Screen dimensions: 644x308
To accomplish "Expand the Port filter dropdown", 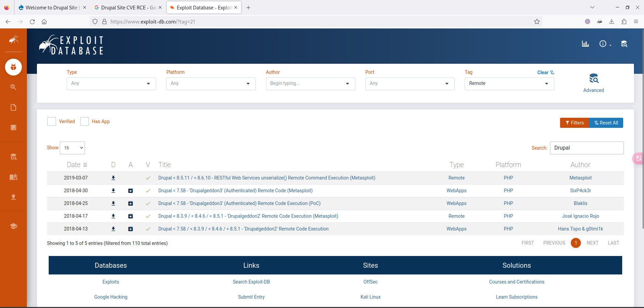I will point(410,84).
